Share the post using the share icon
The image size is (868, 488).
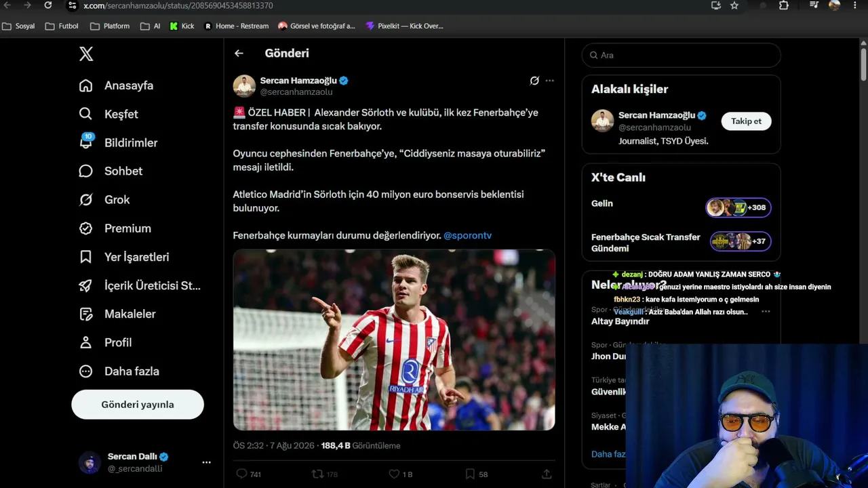(547, 474)
